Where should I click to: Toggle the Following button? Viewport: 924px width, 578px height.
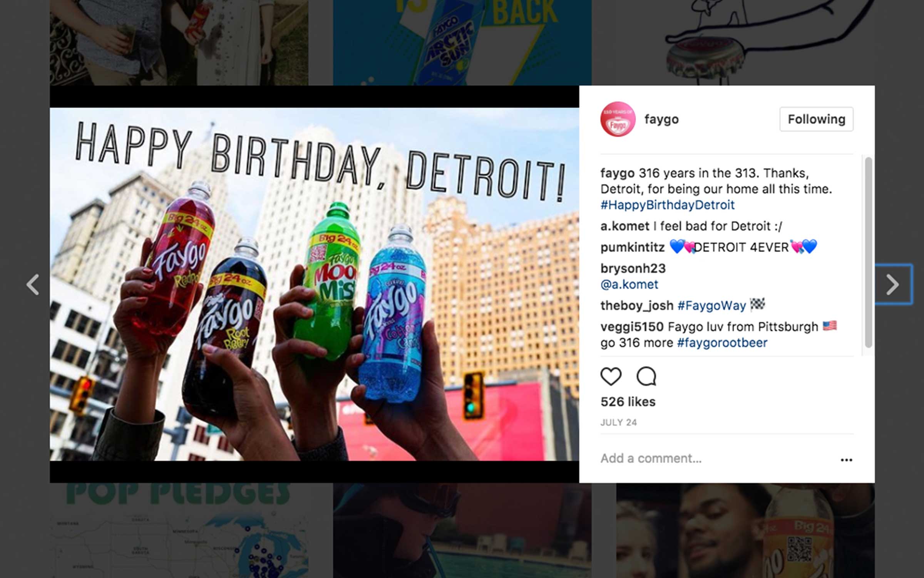click(x=816, y=119)
